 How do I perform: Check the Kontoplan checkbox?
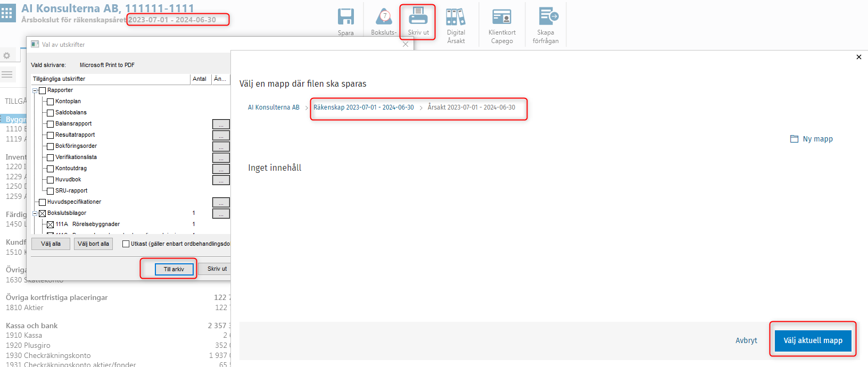(50, 102)
